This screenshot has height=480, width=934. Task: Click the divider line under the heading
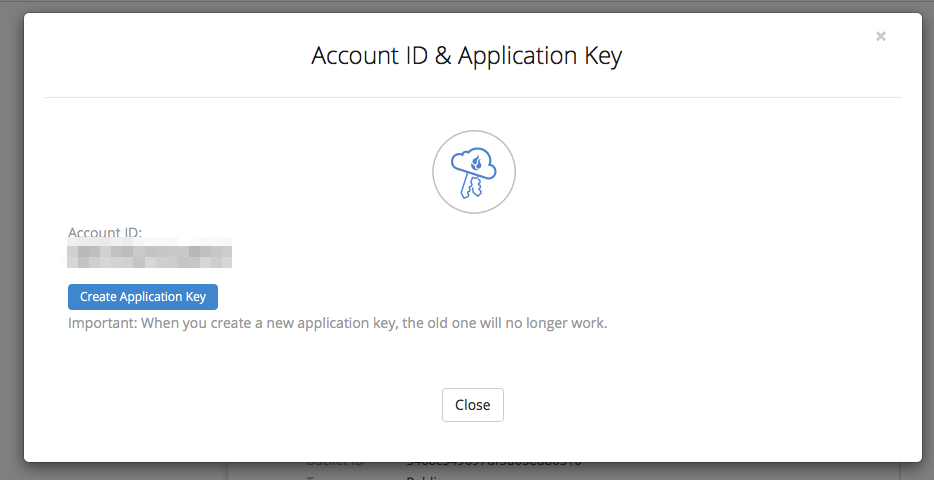click(473, 97)
